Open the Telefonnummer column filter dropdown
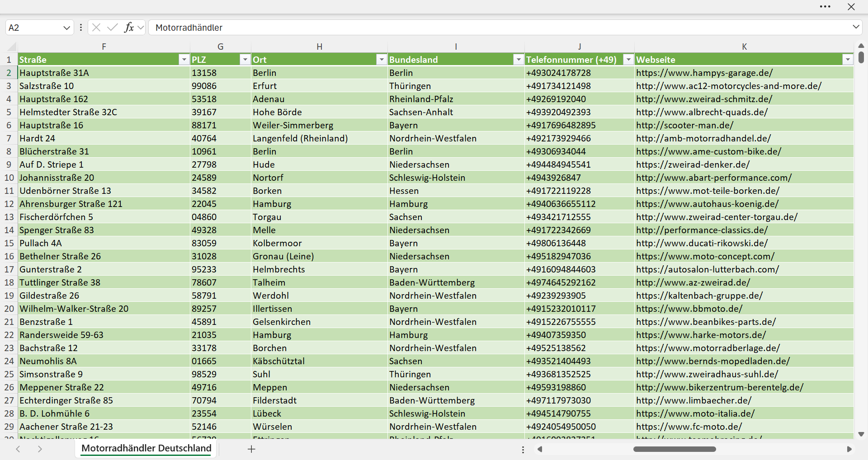The width and height of the screenshot is (868, 460). [x=628, y=60]
